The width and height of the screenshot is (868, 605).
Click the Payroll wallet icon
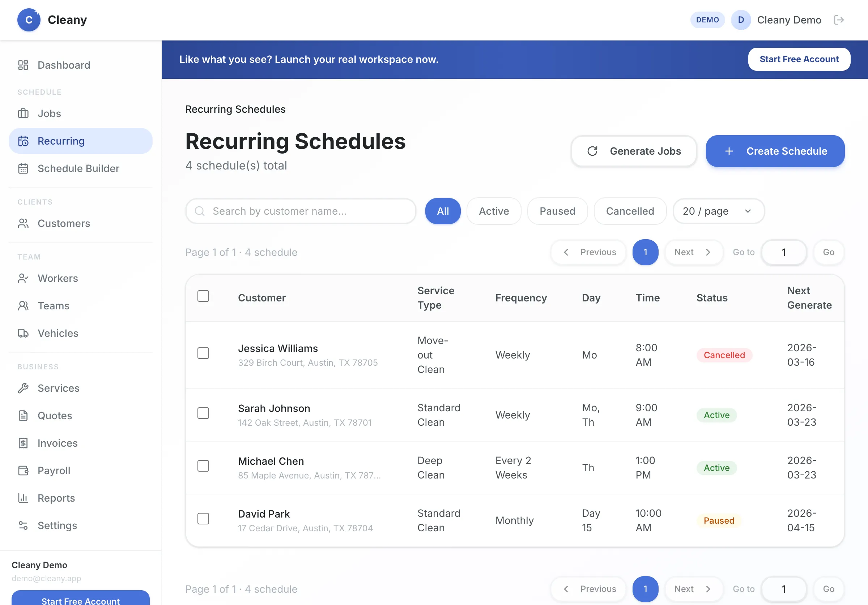[x=23, y=471]
